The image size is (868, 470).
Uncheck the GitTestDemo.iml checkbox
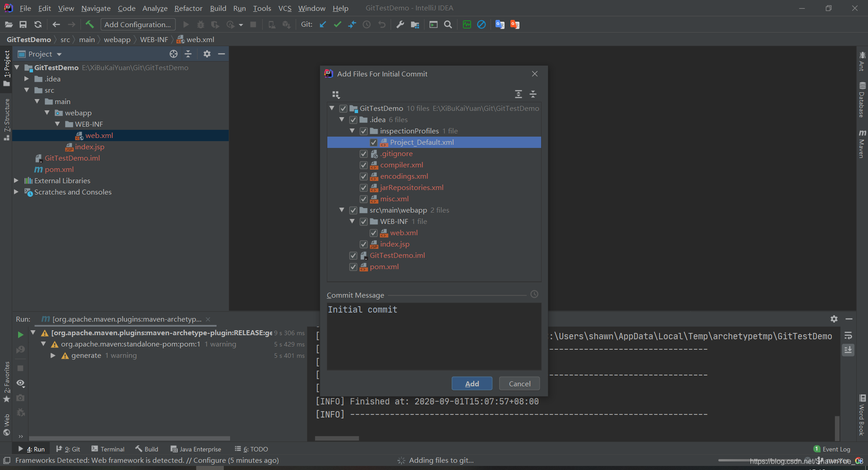pos(354,256)
